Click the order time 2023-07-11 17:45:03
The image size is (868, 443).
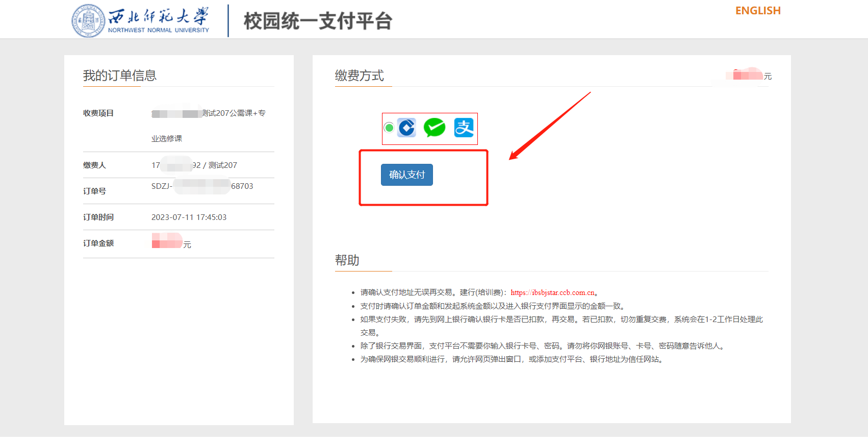[189, 217]
